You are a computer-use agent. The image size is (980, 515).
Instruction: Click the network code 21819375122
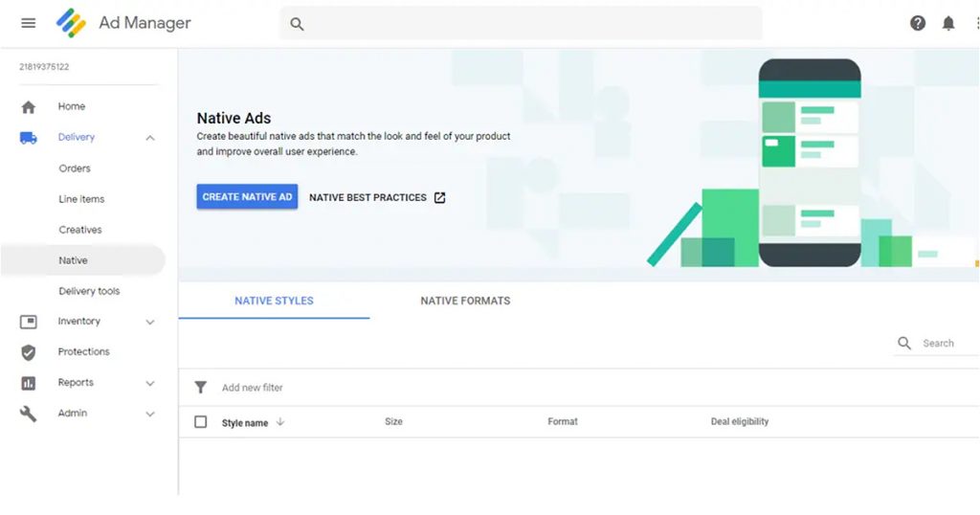[x=44, y=66]
